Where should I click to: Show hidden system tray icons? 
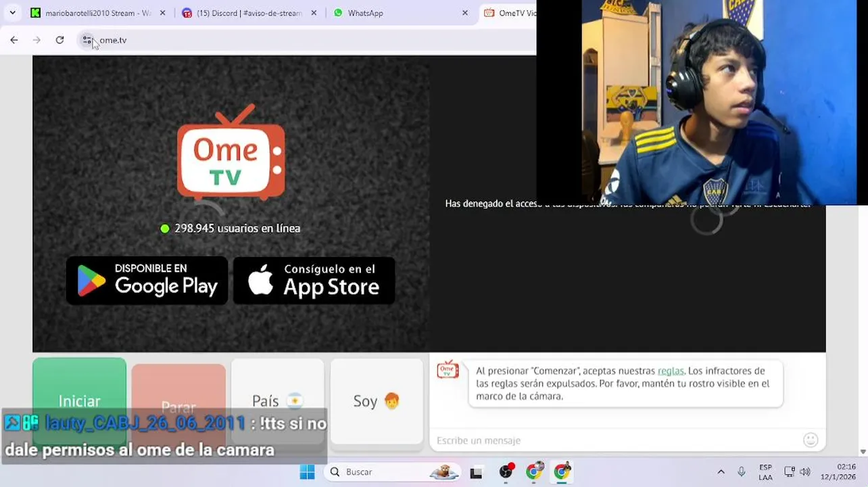click(721, 472)
